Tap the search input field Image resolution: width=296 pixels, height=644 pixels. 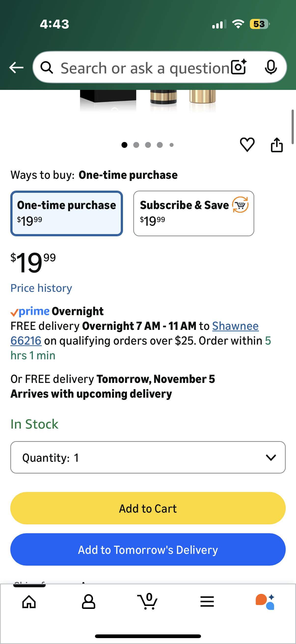click(145, 68)
